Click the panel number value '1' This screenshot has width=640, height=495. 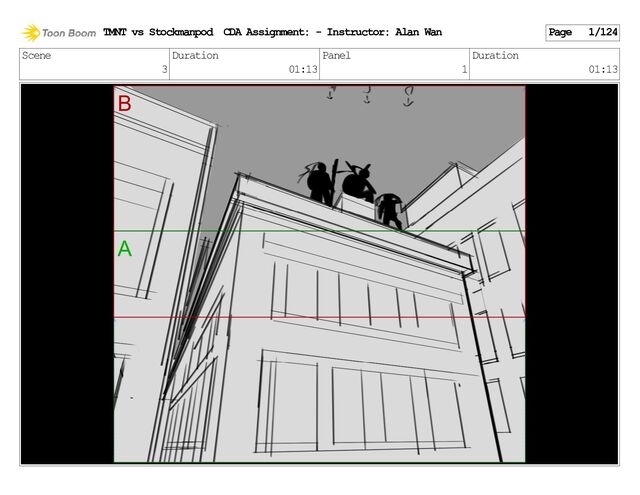[x=464, y=69]
